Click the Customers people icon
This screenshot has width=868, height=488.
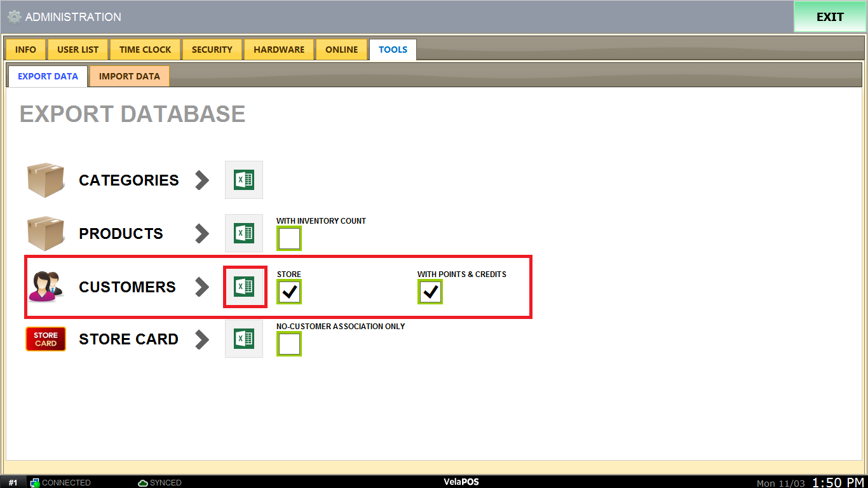point(45,287)
